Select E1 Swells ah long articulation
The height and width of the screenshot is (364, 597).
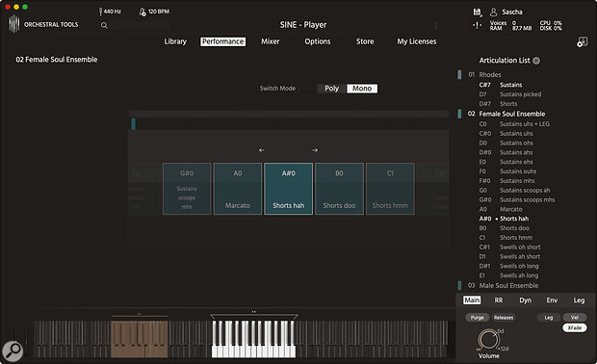tap(508, 275)
